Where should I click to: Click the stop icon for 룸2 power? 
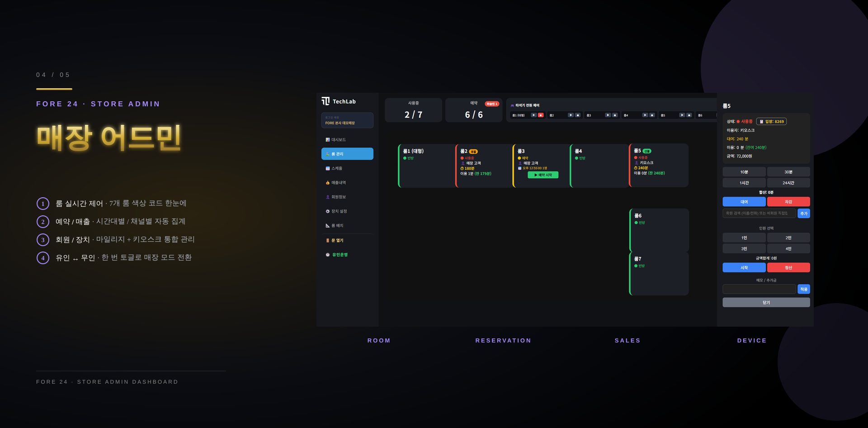coord(578,115)
